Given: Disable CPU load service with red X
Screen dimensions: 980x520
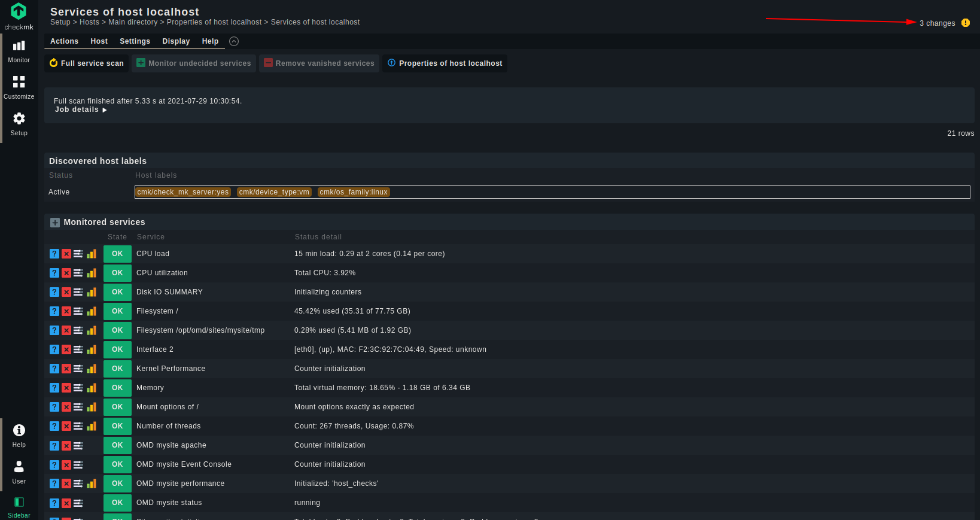Looking at the screenshot, I should [66, 254].
